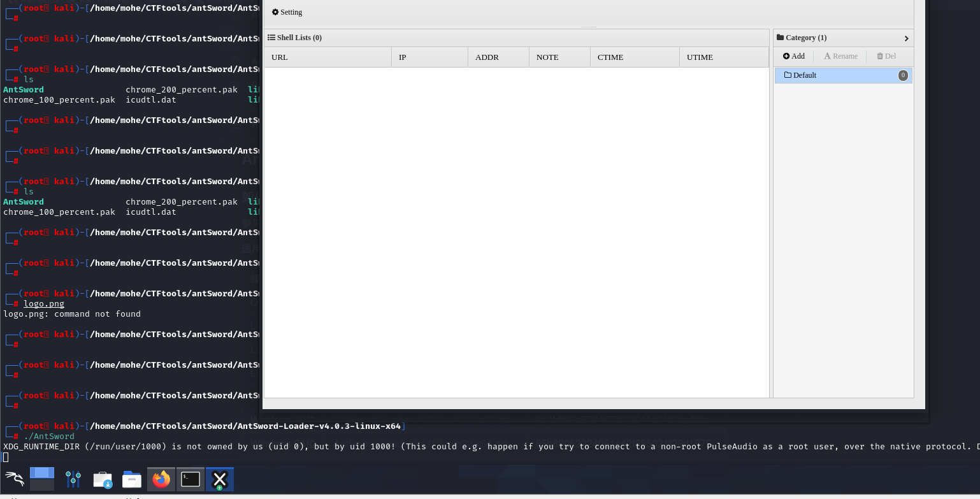Click the Rename category icon
The width and height of the screenshot is (980, 499).
click(829, 56)
